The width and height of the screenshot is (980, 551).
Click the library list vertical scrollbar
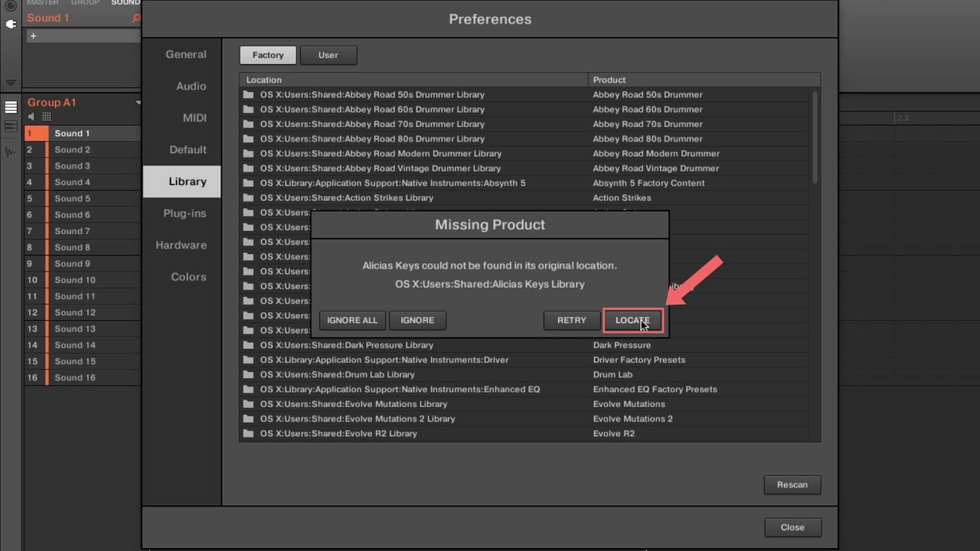pos(815,136)
